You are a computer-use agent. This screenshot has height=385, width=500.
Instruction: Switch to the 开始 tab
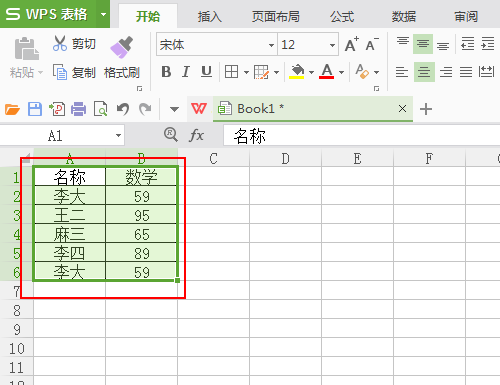coord(148,16)
